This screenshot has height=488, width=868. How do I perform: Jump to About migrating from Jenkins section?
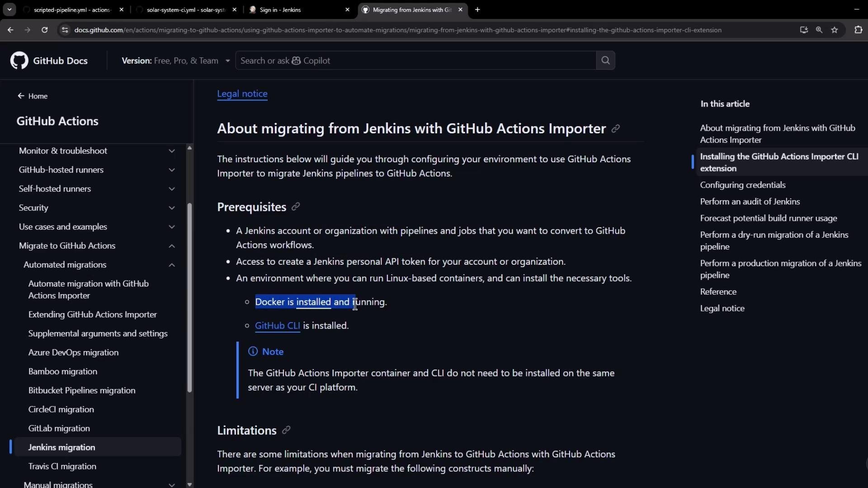point(778,134)
